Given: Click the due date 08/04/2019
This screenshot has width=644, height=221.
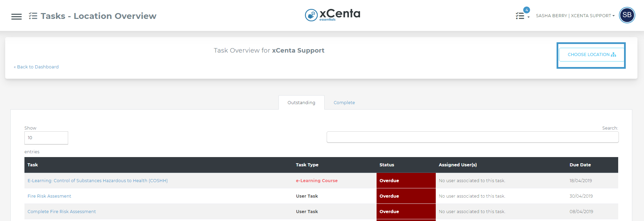Looking at the screenshot, I should click(x=581, y=212).
